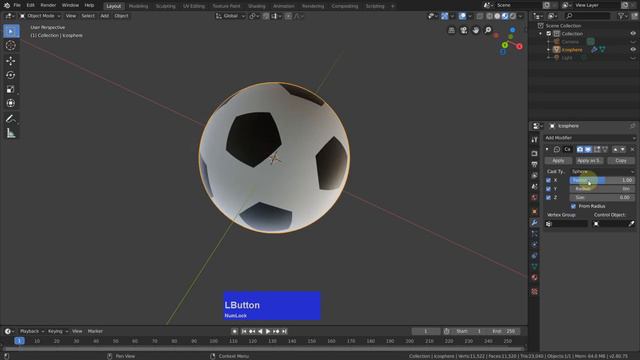Click Apply as Shape Key button
This screenshot has height=360, width=640.
point(589,161)
